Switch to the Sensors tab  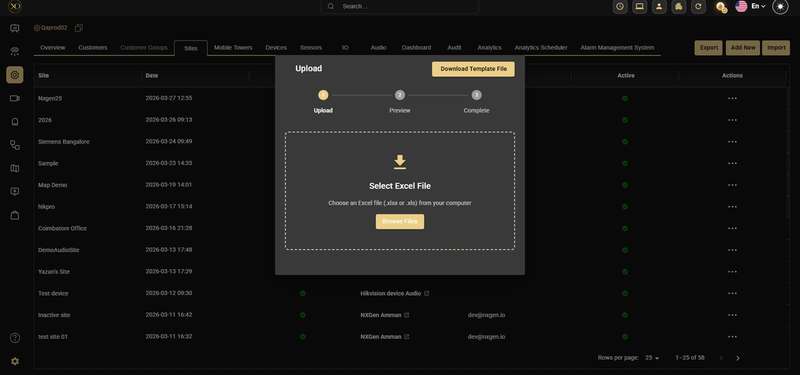[311, 47]
